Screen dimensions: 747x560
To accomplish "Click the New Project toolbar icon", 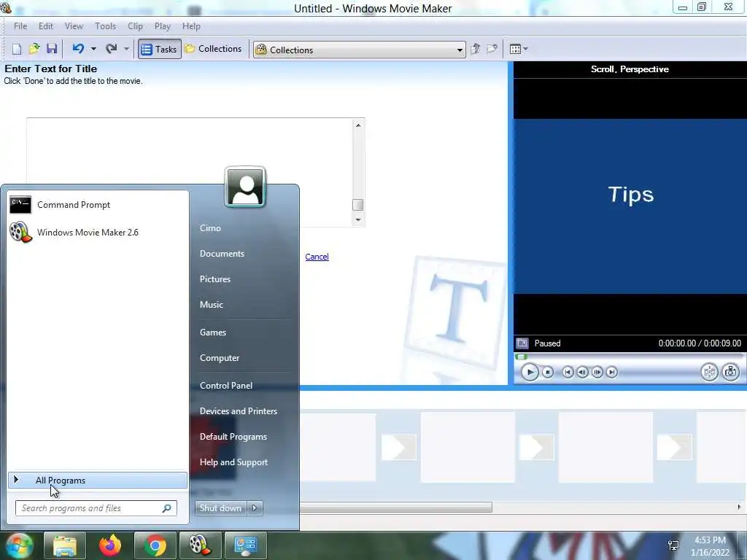I will [x=17, y=49].
